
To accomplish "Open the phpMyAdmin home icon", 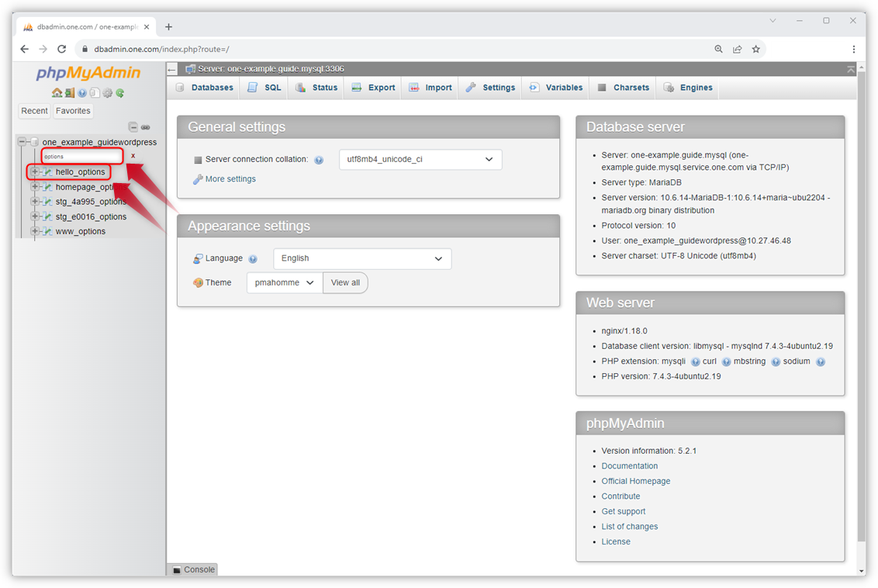I will pos(57,93).
